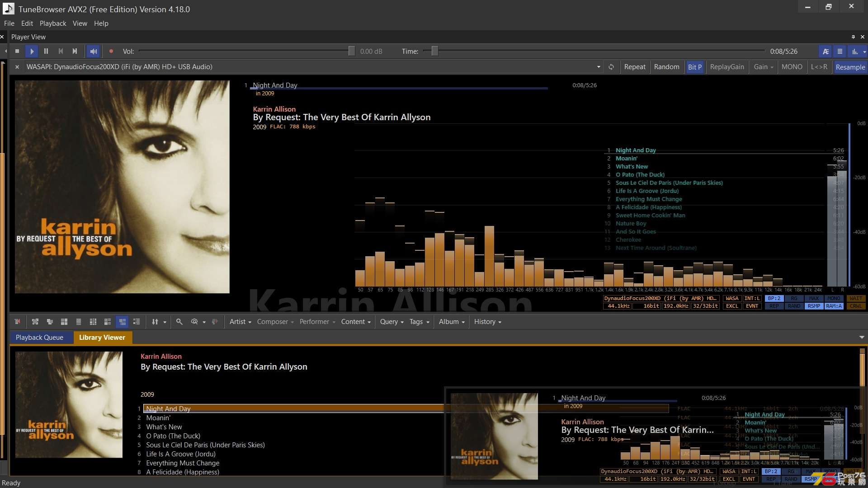
Task: Click the playback time slider handle
Action: pyautogui.click(x=434, y=52)
